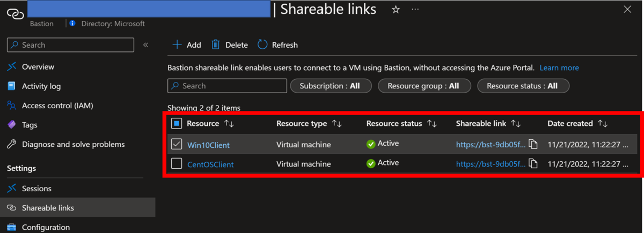Sort by Date created column arrows
Image resolution: width=644 pixels, height=233 pixels.
603,124
